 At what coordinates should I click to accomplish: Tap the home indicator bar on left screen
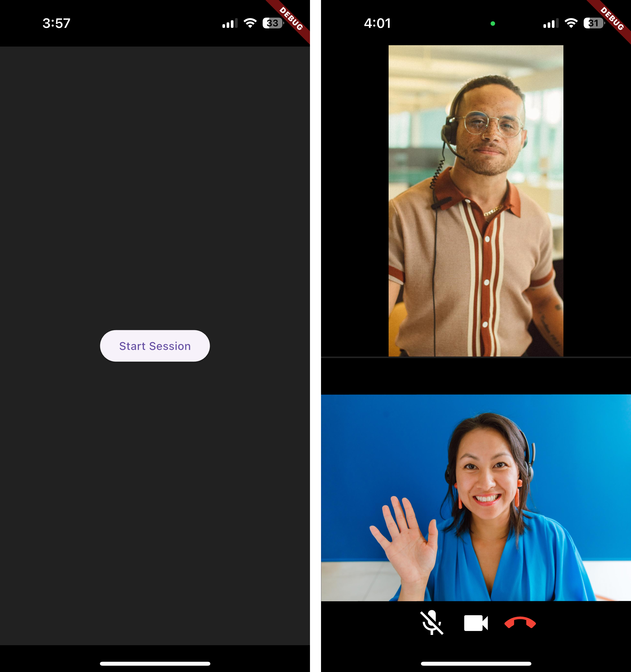click(155, 664)
